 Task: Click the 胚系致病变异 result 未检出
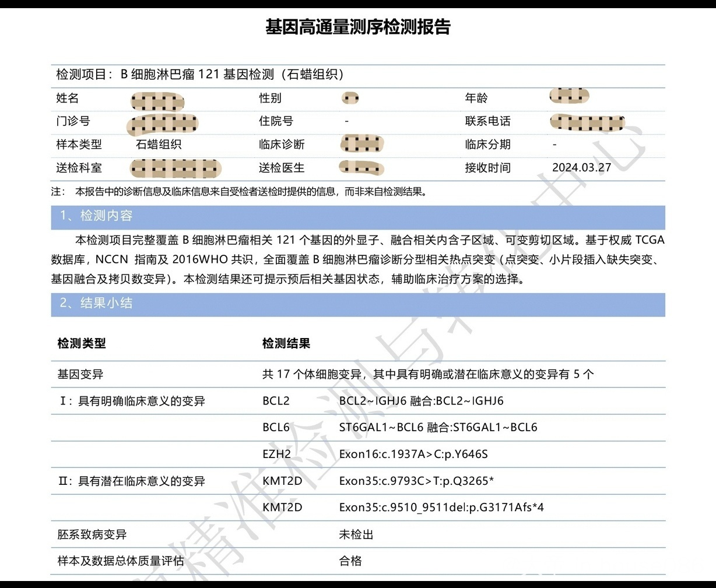pyautogui.click(x=356, y=534)
